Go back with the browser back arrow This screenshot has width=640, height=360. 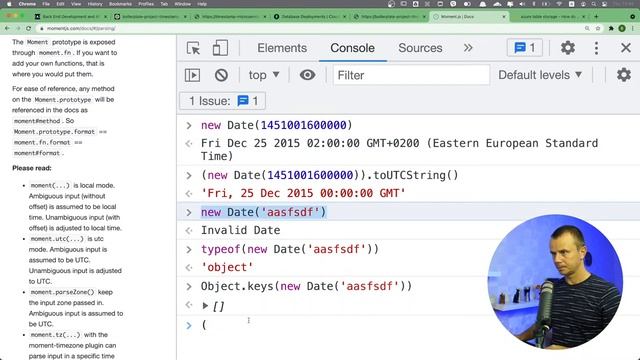(7, 29)
